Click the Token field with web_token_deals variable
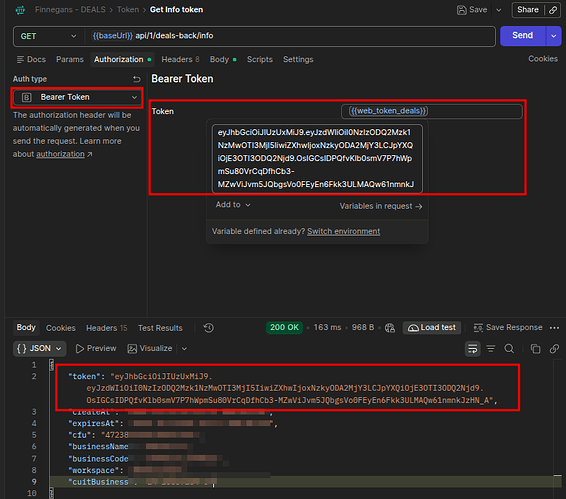566x499 pixels. (431, 111)
